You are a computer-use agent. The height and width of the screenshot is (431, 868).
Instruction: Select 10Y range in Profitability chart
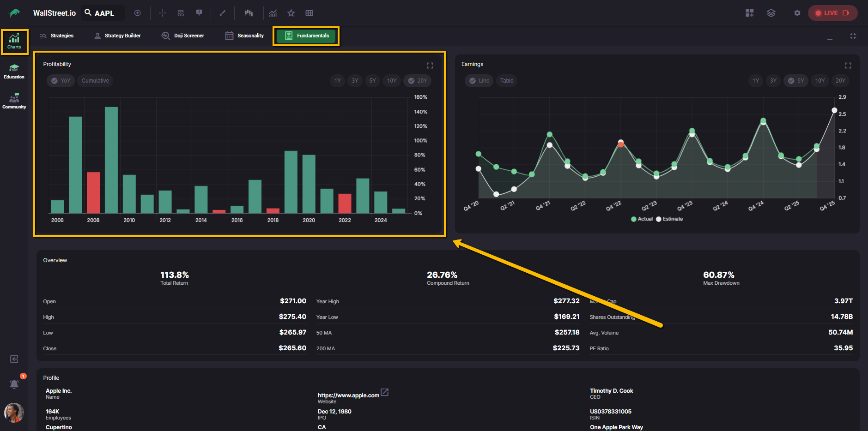coord(392,81)
